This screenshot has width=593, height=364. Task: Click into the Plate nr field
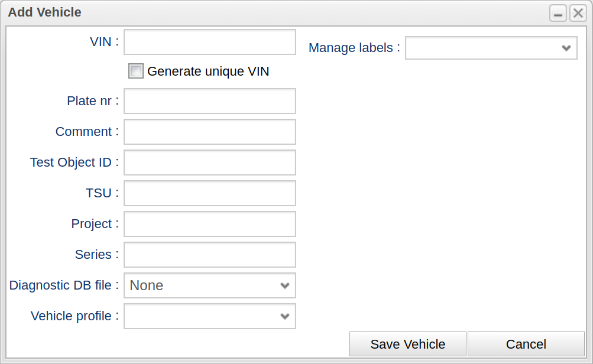click(x=209, y=101)
